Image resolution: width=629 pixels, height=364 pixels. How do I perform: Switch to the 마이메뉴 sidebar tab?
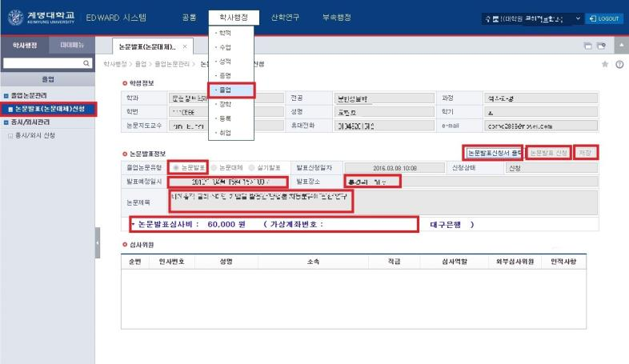coord(73,46)
